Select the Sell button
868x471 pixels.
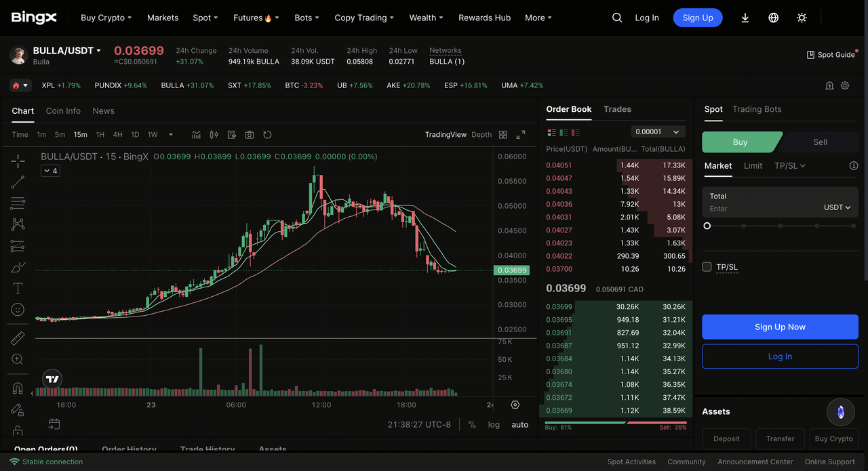coord(820,142)
